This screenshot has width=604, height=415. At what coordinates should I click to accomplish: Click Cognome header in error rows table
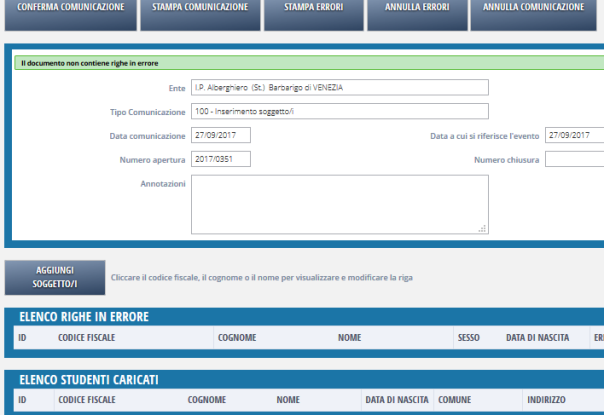[237, 338]
